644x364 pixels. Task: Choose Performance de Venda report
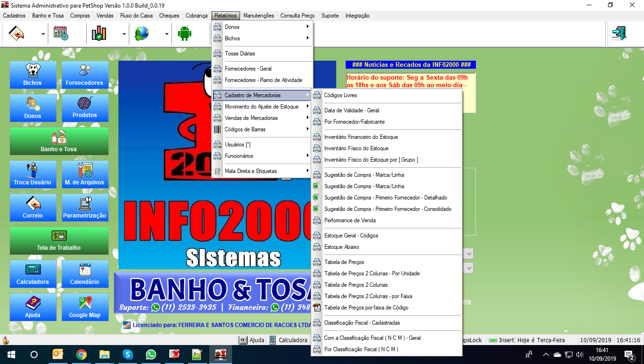[x=386, y=220]
